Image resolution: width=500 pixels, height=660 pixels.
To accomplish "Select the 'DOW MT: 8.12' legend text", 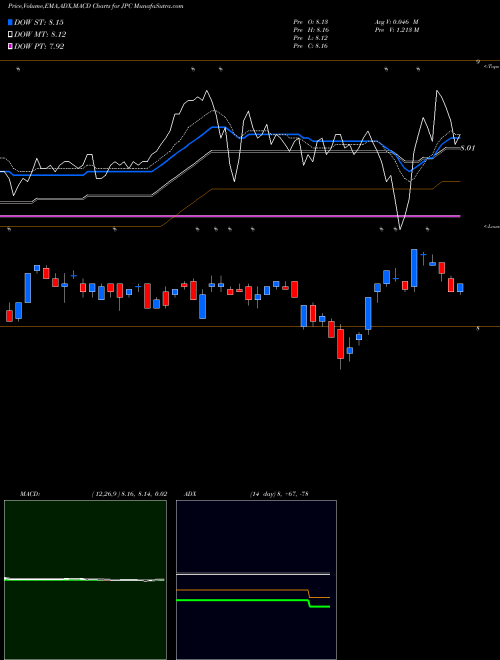I will tap(40, 35).
